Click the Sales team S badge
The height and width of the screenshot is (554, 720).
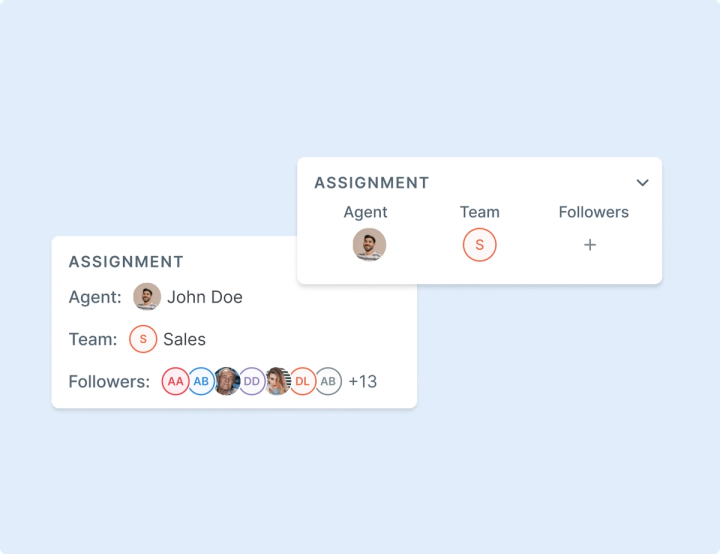(x=143, y=339)
